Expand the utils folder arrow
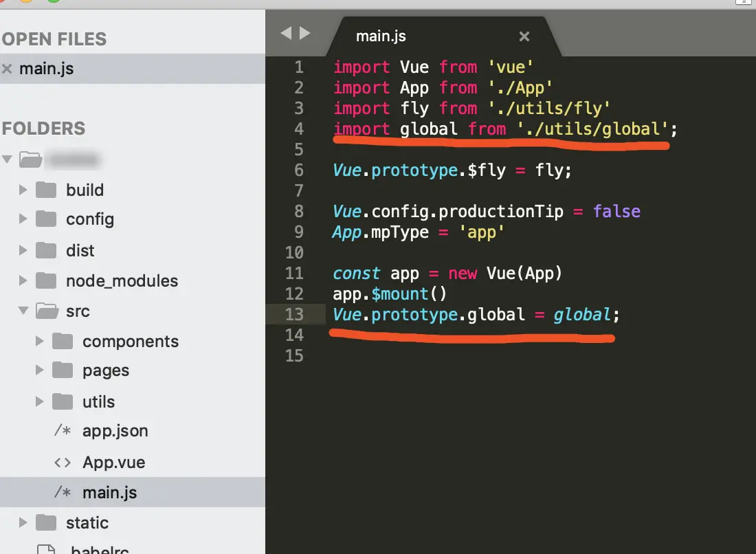Viewport: 756px width, 554px height. point(39,401)
